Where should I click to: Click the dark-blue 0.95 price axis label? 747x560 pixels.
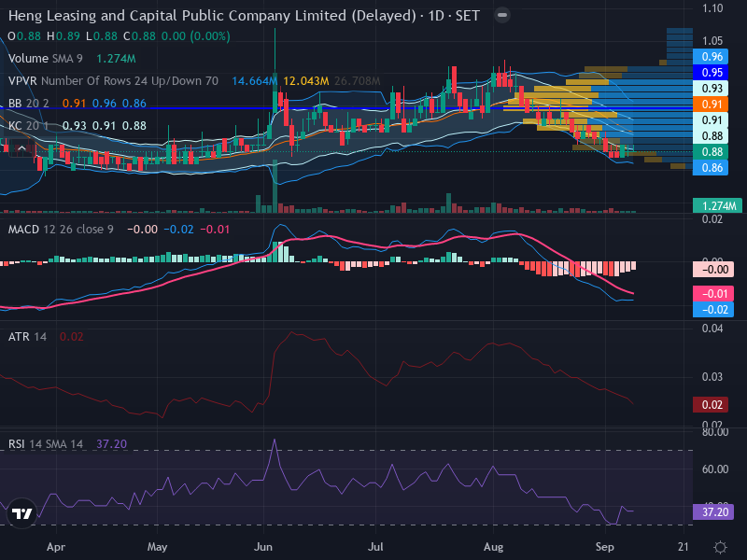[x=711, y=73]
